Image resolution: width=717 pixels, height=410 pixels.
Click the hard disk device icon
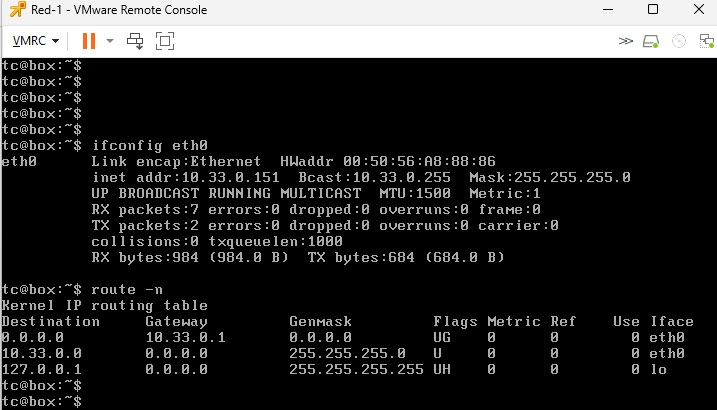651,41
